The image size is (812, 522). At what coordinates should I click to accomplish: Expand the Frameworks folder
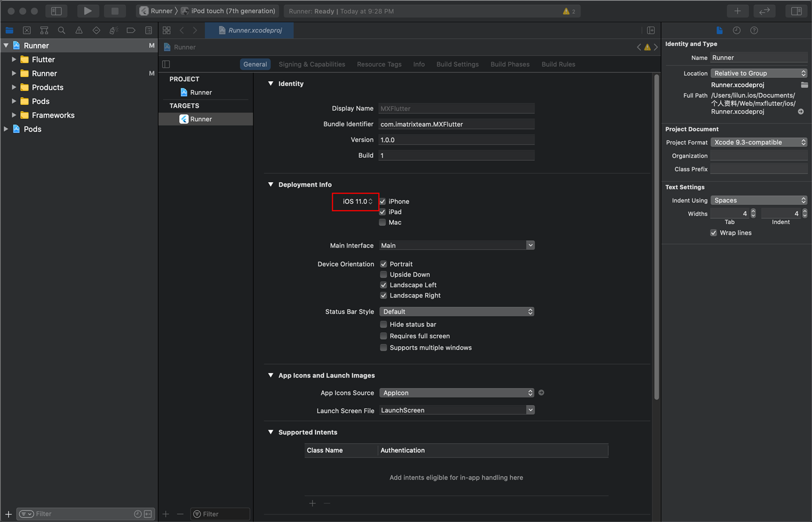[14, 115]
